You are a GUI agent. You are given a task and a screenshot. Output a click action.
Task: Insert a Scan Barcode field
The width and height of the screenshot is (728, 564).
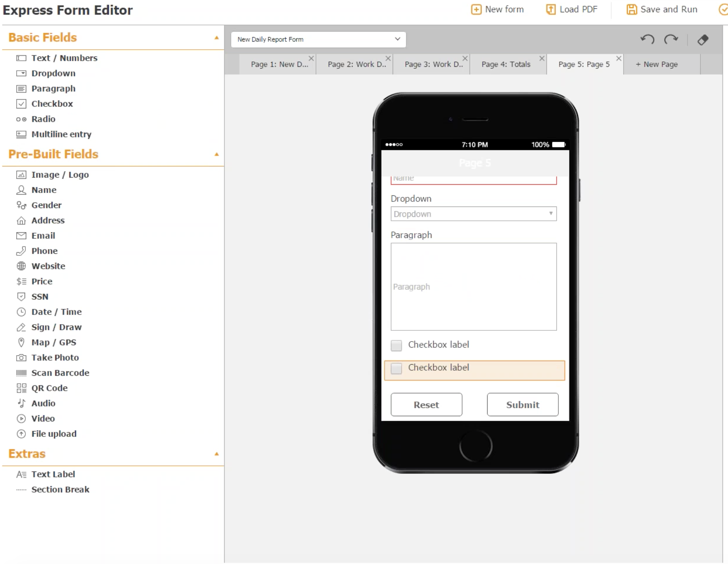60,373
